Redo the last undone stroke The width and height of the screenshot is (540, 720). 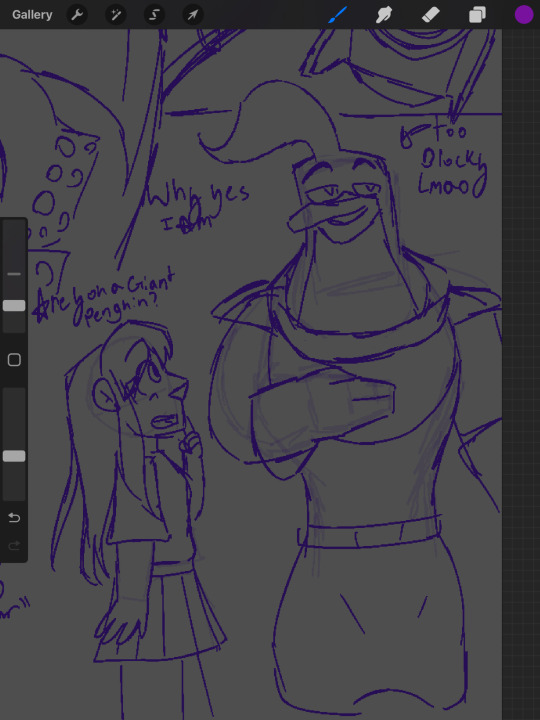click(14, 546)
